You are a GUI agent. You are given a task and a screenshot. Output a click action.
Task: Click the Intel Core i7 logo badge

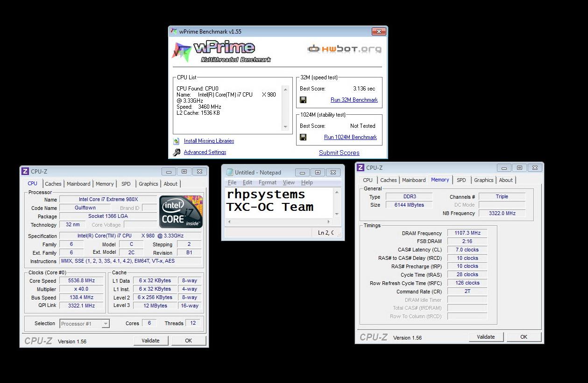click(x=181, y=212)
